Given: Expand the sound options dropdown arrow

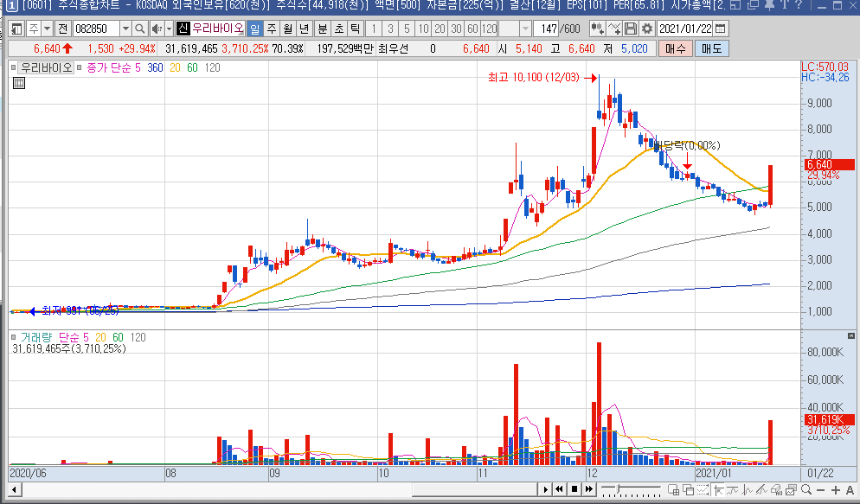Looking at the screenshot, I should click(169, 29).
